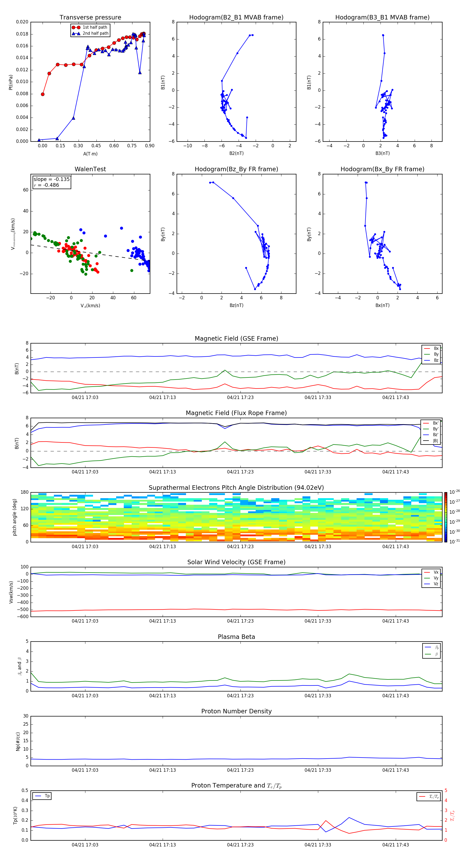Click '1st half path' legend entry
The image size is (473, 868).
pyautogui.click(x=90, y=27)
